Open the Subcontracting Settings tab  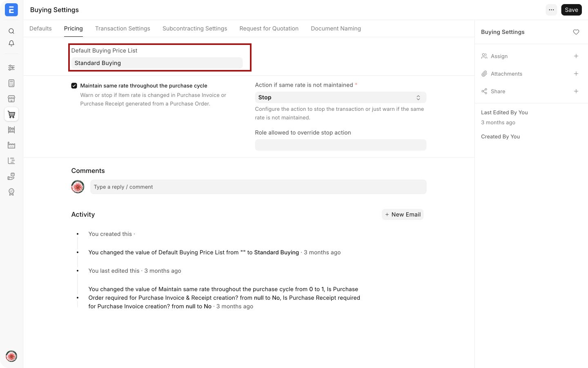[195, 29]
